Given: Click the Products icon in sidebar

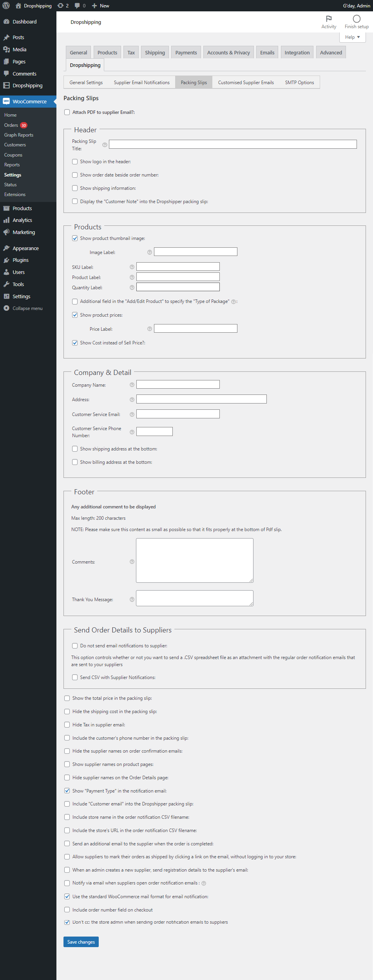Looking at the screenshot, I should [6, 208].
